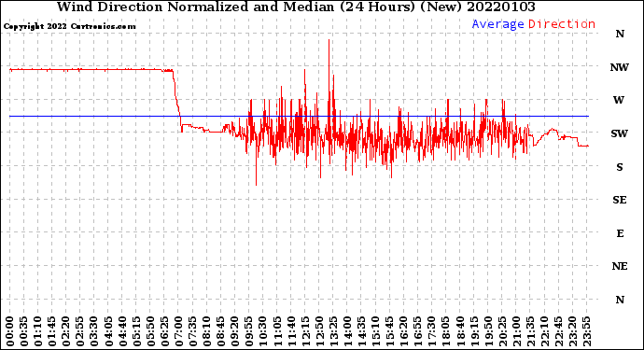The image size is (644, 350).
Task: Click the tallest red spike near 13:25
Action: [329, 78]
